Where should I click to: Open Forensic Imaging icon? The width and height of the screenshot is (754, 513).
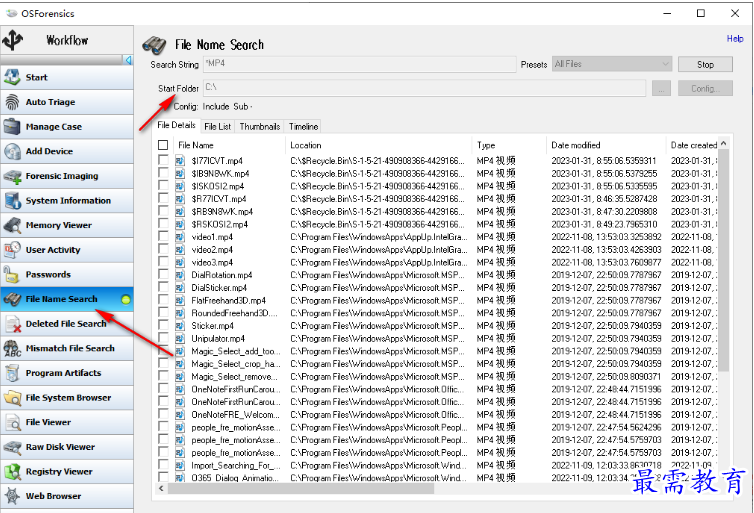coord(12,176)
